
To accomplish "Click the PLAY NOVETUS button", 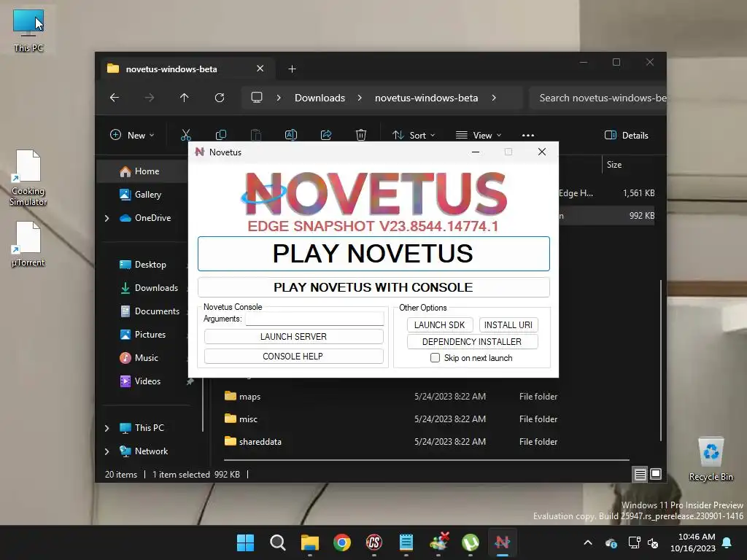I will (x=373, y=253).
